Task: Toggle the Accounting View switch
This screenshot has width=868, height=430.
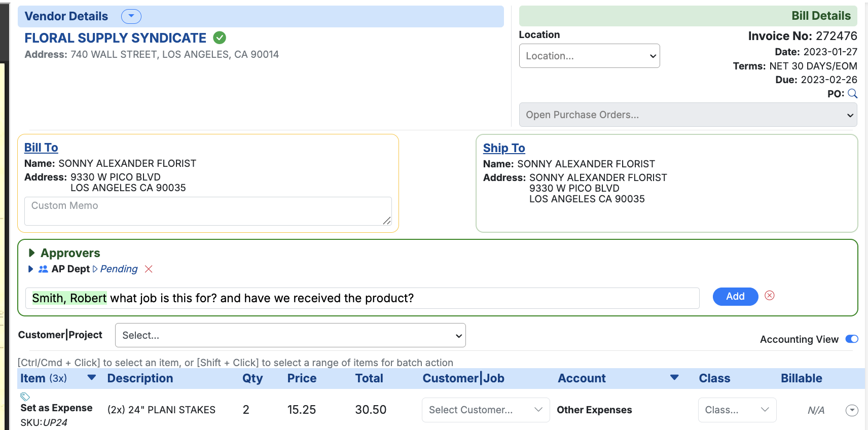Action: pos(851,339)
